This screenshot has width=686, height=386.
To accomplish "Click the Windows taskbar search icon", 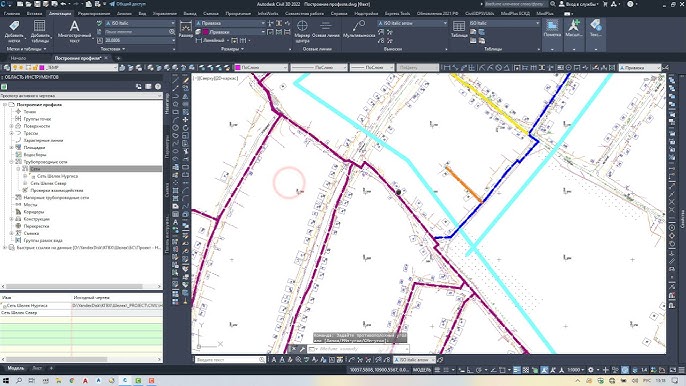I will tap(19, 381).
